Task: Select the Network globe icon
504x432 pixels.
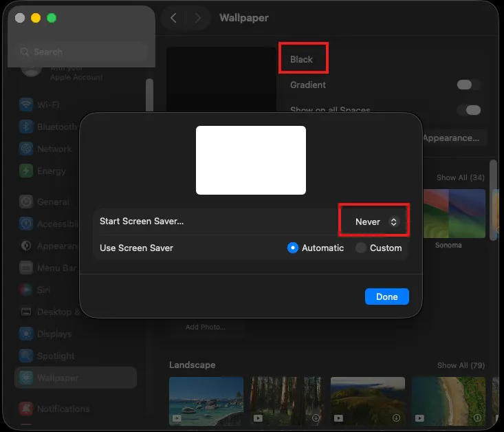Action: (x=26, y=149)
